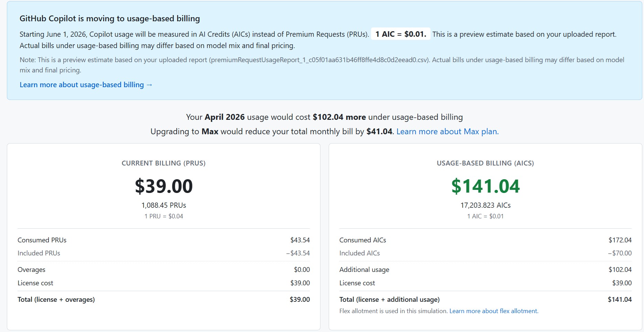The height and width of the screenshot is (332, 644).
Task: Click the large green $141.04 amount
Action: coord(485,186)
